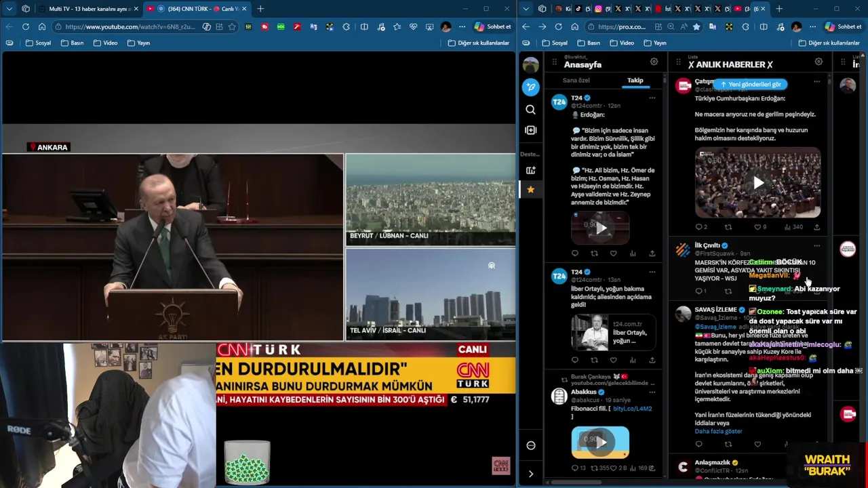This screenshot has width=868, height=488.
Task: Open ANLIK HABERLER column settings gear
Action: pyautogui.click(x=818, y=62)
